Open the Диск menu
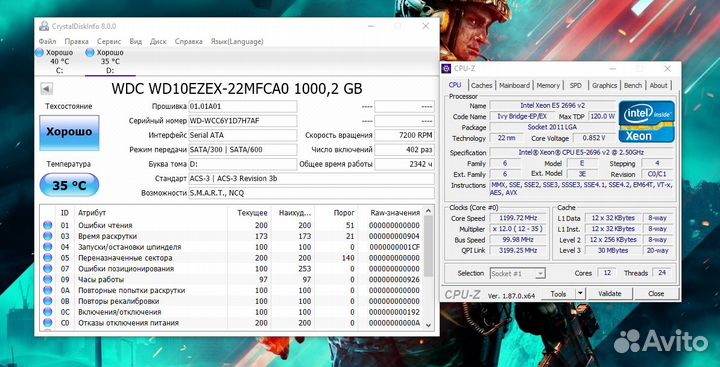The image size is (720, 367). click(158, 41)
